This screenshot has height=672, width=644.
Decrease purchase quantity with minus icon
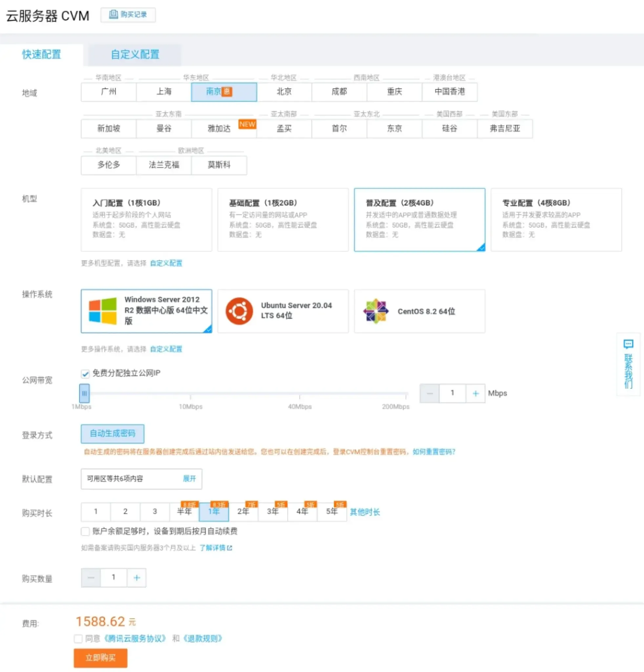coord(91,578)
